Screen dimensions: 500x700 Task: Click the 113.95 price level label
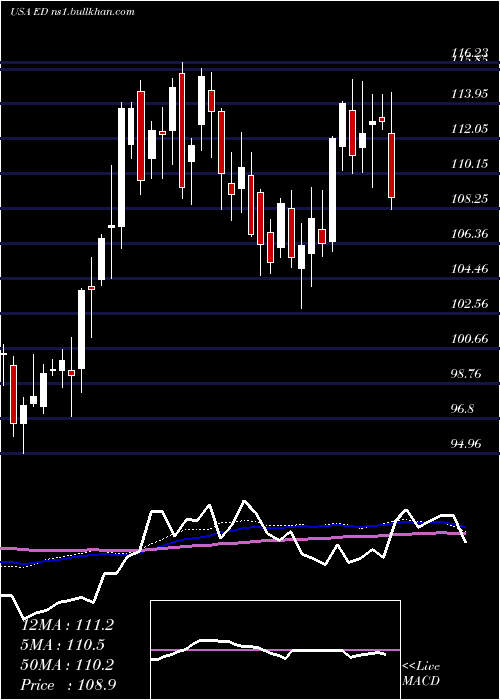point(470,94)
